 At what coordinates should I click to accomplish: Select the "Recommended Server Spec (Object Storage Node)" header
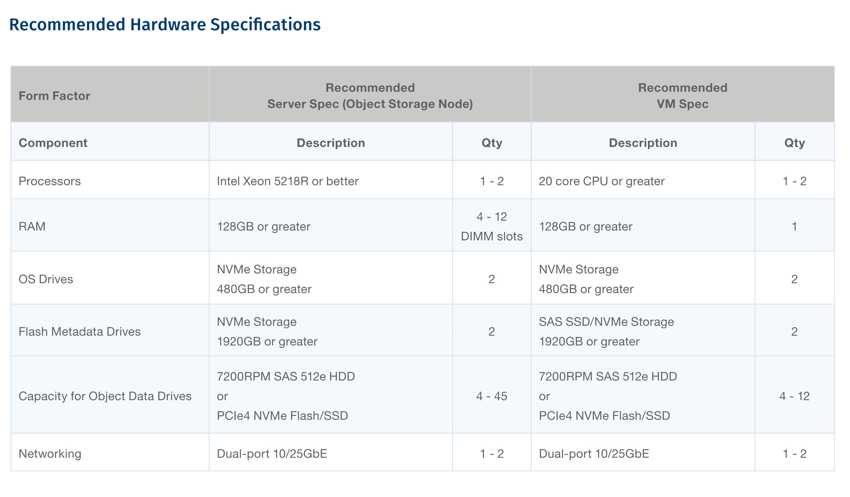point(370,96)
